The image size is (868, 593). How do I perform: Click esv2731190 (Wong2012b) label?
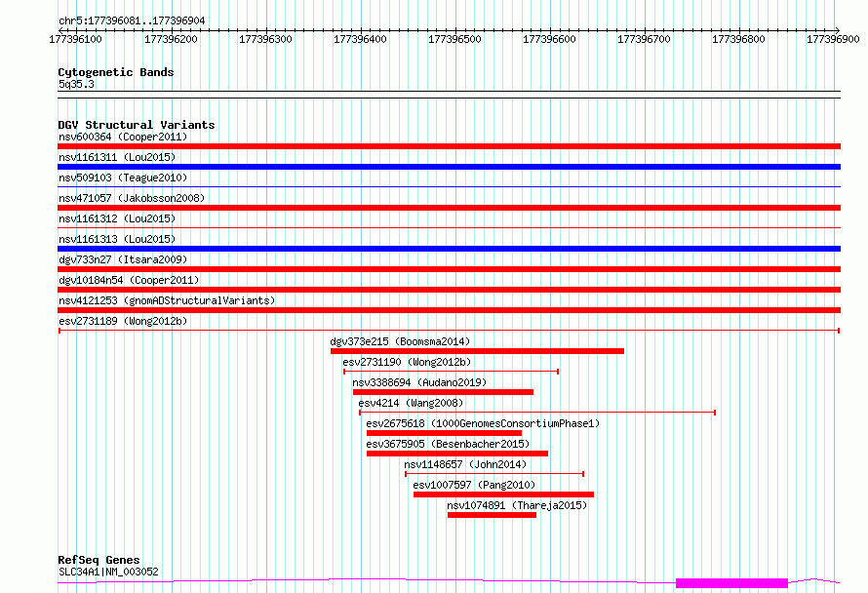pyautogui.click(x=407, y=362)
